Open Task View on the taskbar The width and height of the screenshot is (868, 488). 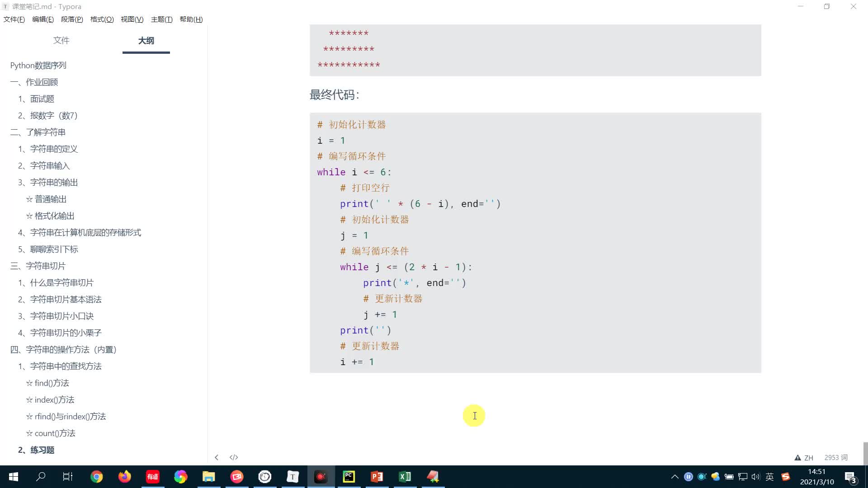click(x=68, y=477)
